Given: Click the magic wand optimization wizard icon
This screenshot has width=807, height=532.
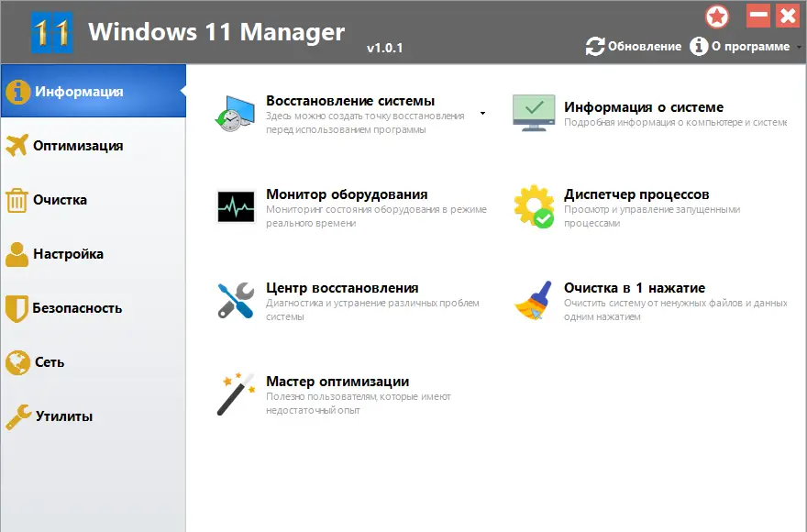Looking at the screenshot, I should (x=236, y=394).
